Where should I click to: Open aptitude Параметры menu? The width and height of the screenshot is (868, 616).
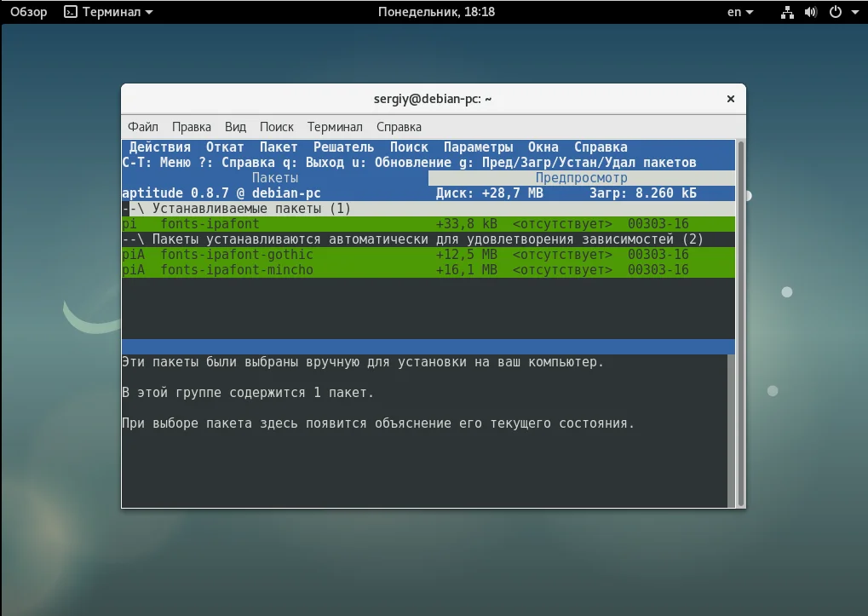(478, 147)
